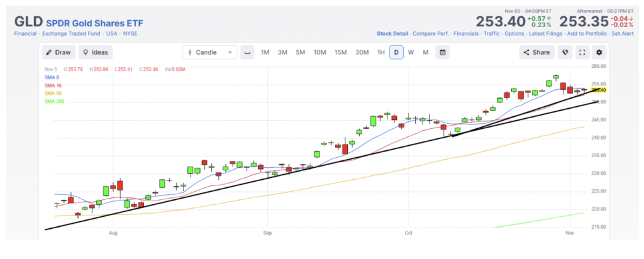644x259 pixels.
Task: Click the GLD ticker symbol
Action: (28, 22)
